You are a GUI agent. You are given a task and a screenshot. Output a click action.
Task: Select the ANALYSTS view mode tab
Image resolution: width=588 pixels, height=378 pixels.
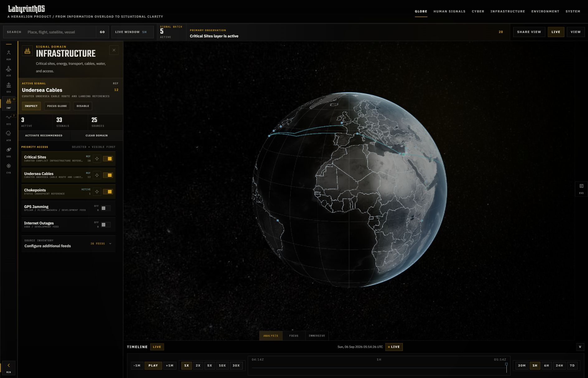click(x=271, y=336)
